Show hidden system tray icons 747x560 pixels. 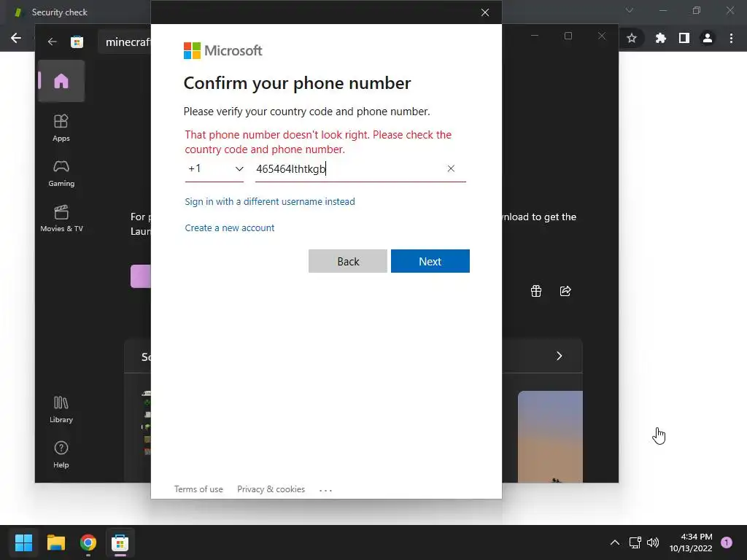[x=615, y=542]
